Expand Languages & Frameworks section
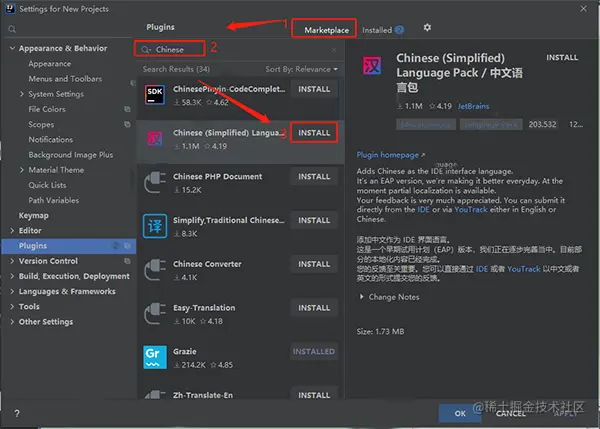The image size is (600, 429). pos(12,291)
